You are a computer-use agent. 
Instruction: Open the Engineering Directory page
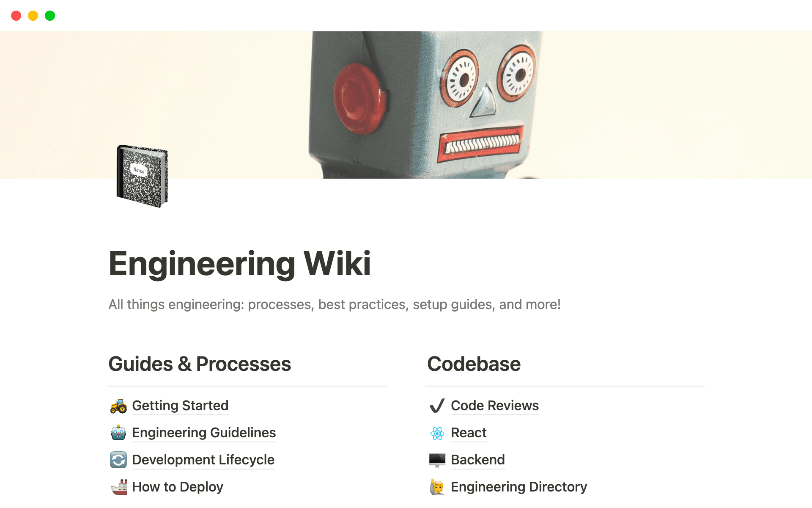[x=519, y=487]
